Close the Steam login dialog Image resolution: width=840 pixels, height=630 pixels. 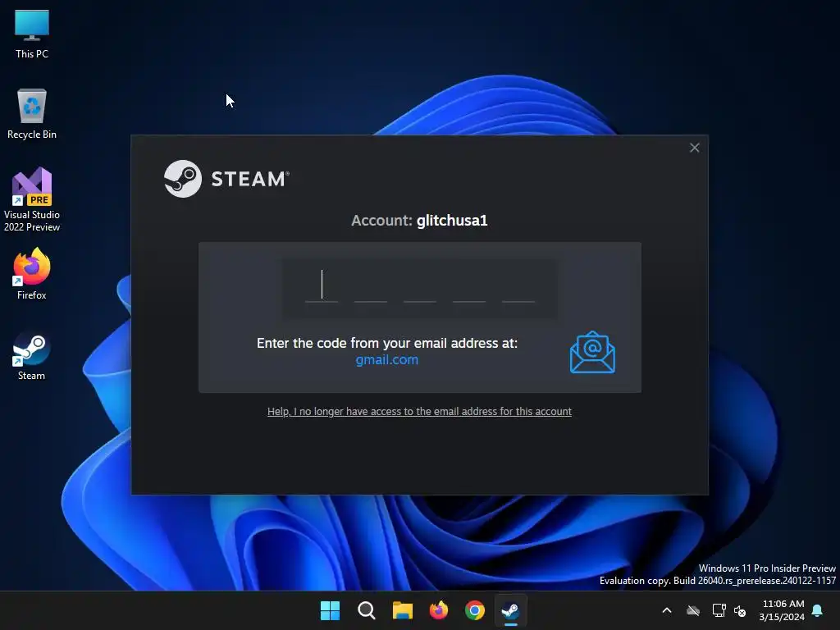click(694, 148)
